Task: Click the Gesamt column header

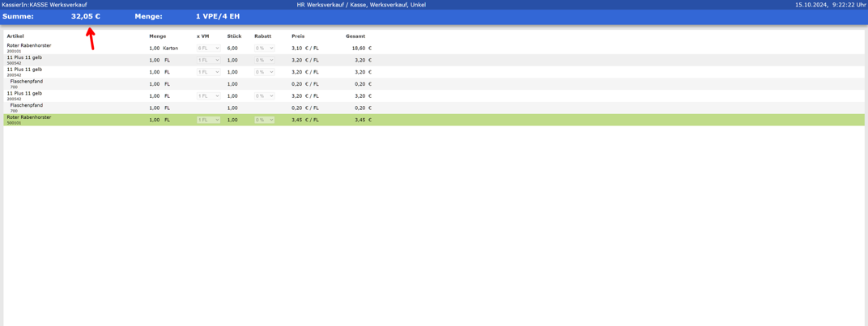Action: click(x=355, y=36)
